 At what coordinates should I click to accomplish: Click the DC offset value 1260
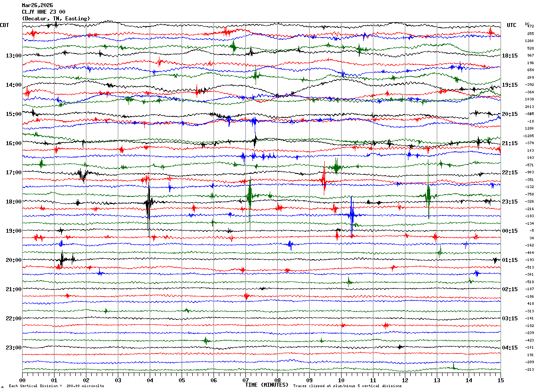529,41
